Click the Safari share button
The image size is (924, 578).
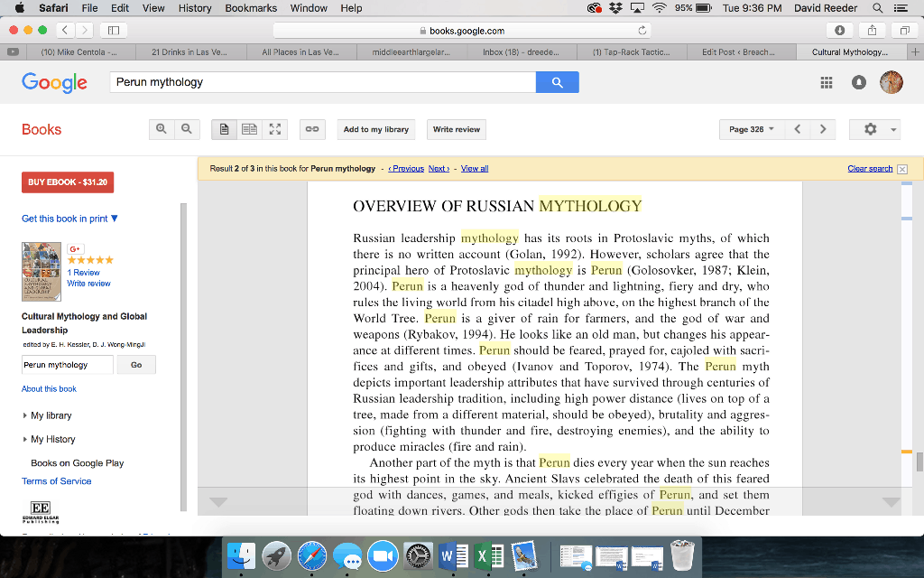tap(873, 30)
